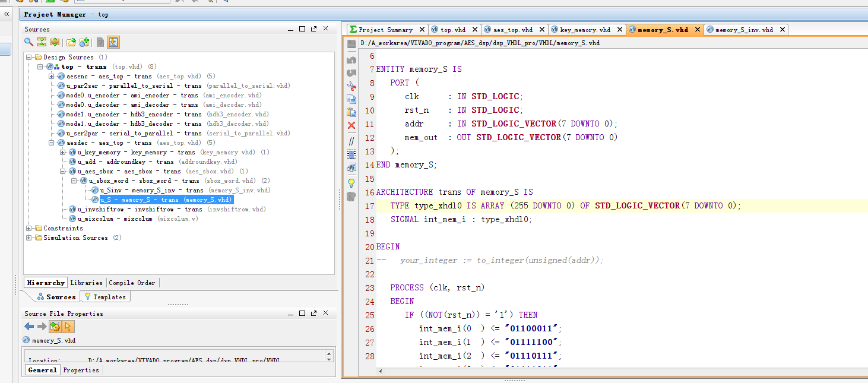Image resolution: width=868 pixels, height=383 pixels.
Task: Paste using the clipboard icon
Action: point(351,112)
